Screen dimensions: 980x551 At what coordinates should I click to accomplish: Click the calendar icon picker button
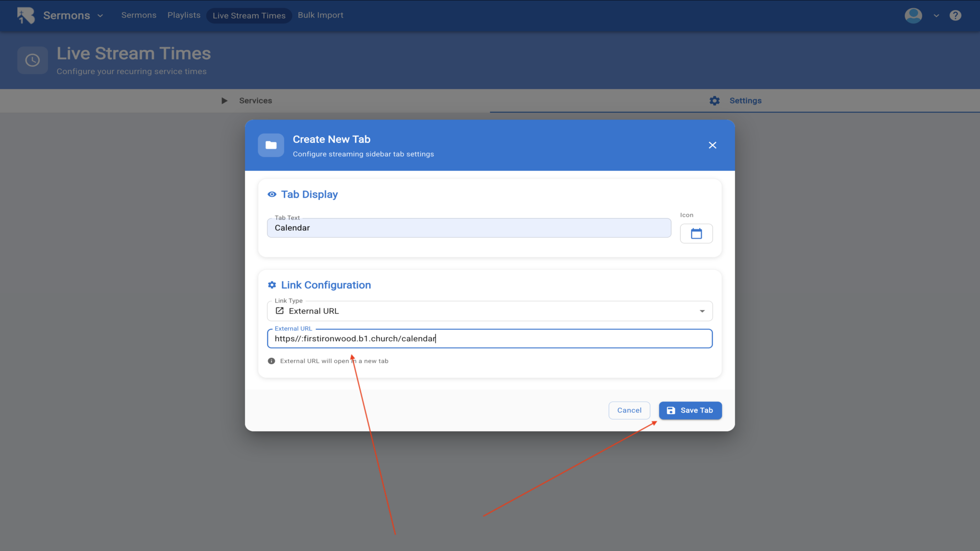click(696, 234)
